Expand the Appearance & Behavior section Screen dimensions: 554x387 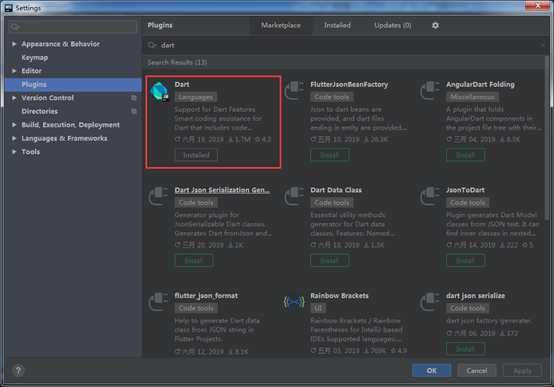14,44
